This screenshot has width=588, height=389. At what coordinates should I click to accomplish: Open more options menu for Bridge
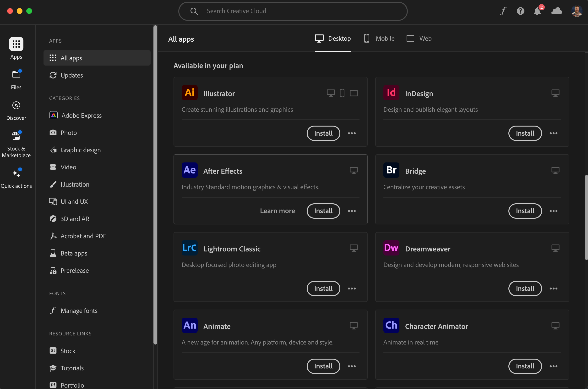point(553,211)
